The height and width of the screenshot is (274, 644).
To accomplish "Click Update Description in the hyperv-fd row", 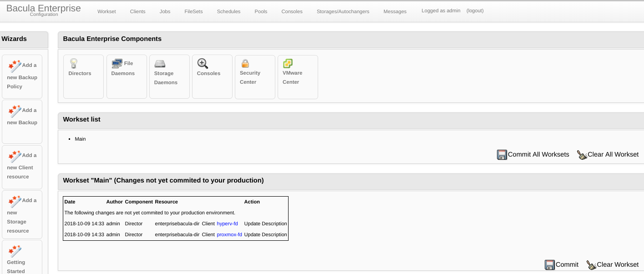I will tap(265, 224).
